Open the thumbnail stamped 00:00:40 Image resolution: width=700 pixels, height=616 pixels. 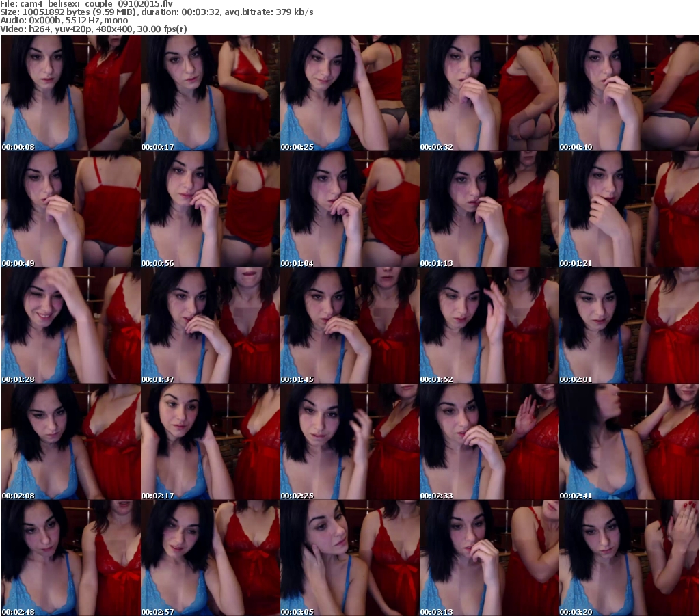pos(629,93)
